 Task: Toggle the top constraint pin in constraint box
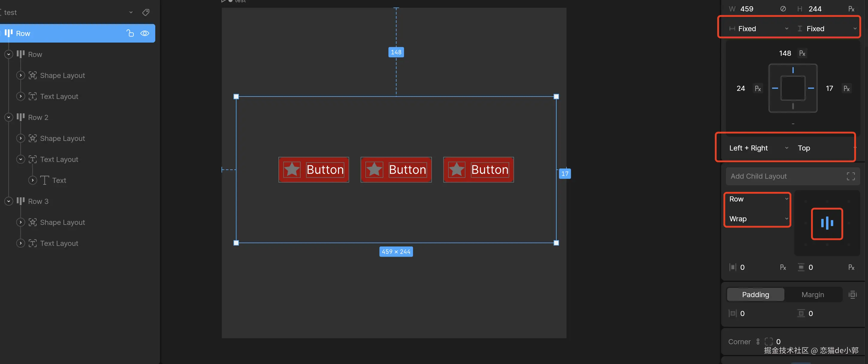point(793,70)
